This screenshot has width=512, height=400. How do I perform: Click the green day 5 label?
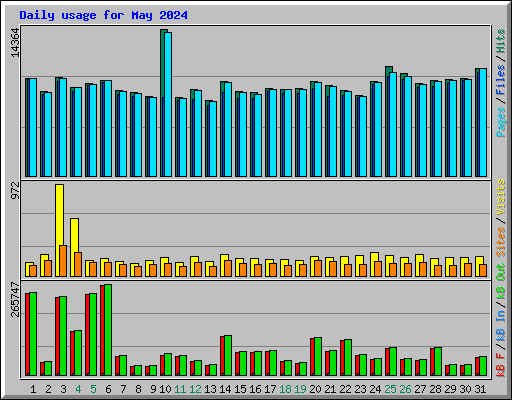(93, 389)
